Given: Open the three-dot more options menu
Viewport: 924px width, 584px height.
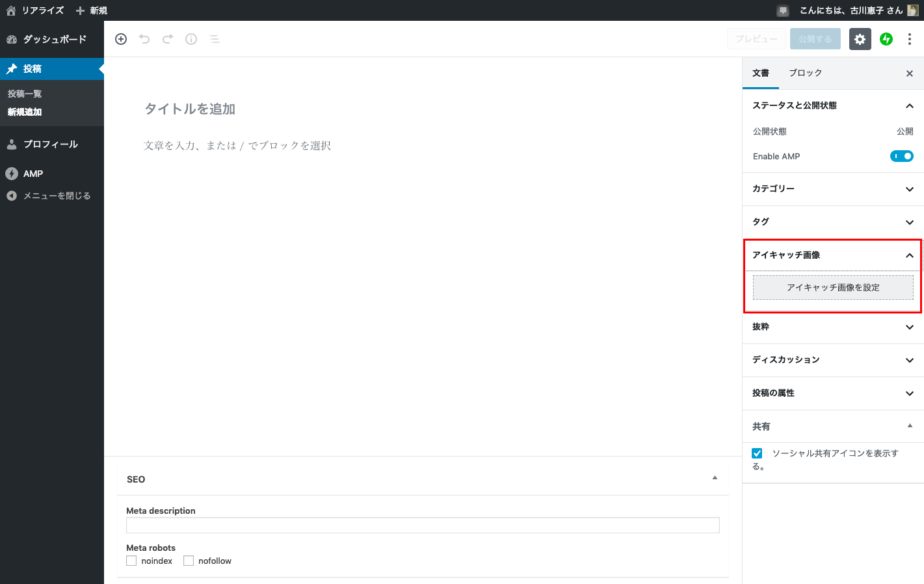Looking at the screenshot, I should point(909,39).
